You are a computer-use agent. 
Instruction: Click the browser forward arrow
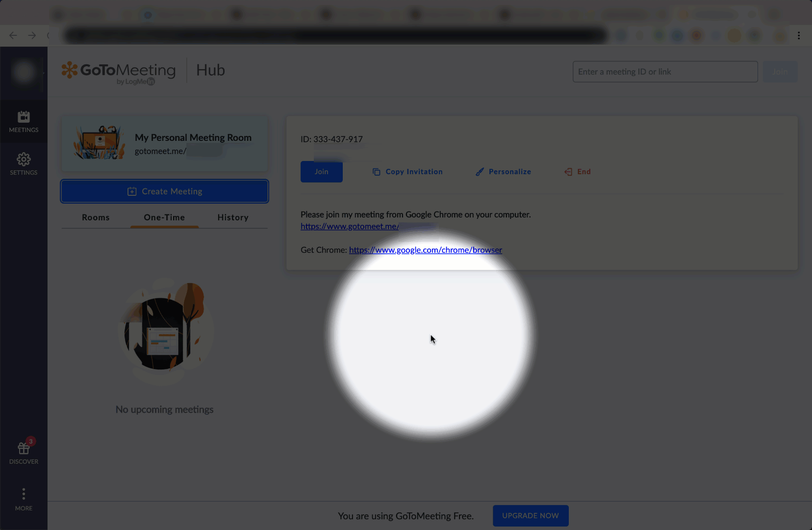coord(32,35)
